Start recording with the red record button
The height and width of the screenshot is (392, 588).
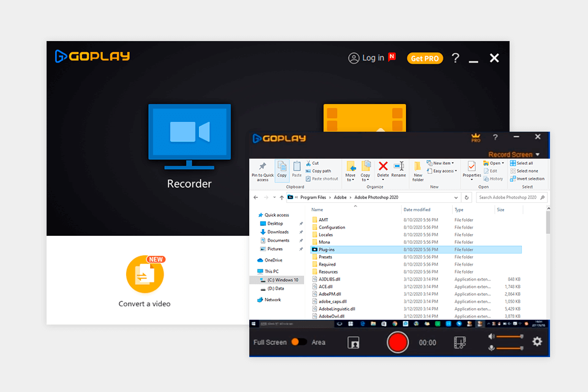click(398, 342)
